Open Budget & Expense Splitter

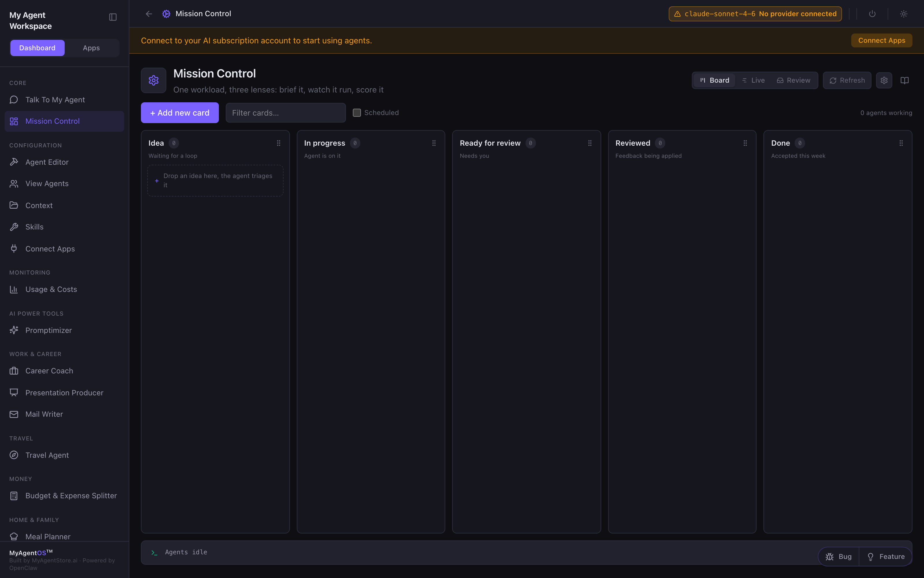[x=64, y=496]
